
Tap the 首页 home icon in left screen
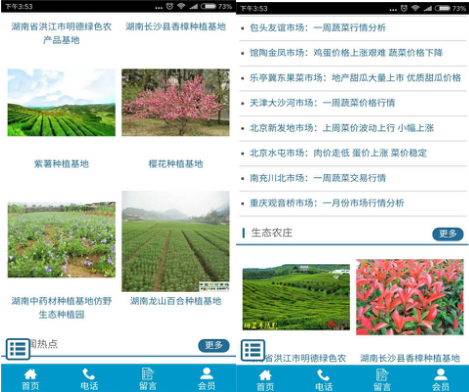click(x=30, y=379)
